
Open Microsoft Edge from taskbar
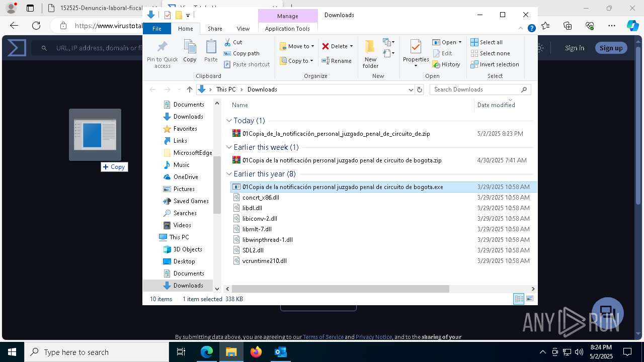[207, 352]
